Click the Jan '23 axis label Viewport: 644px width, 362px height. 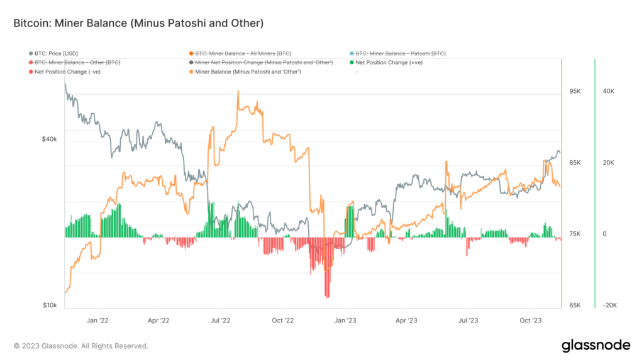click(x=345, y=320)
